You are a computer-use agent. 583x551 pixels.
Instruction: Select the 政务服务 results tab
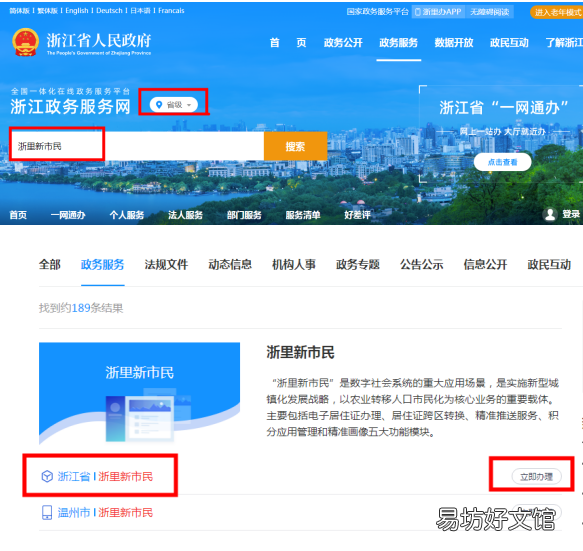tap(103, 265)
